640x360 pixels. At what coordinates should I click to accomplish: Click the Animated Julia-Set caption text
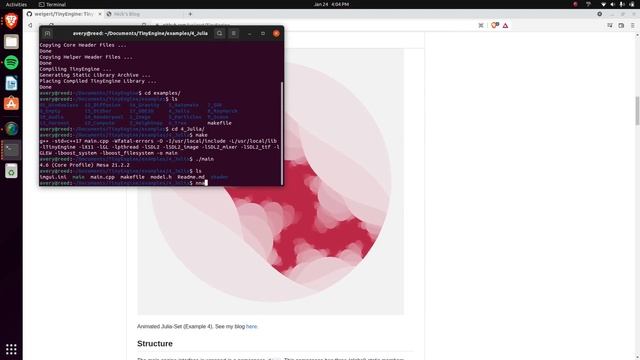click(197, 327)
